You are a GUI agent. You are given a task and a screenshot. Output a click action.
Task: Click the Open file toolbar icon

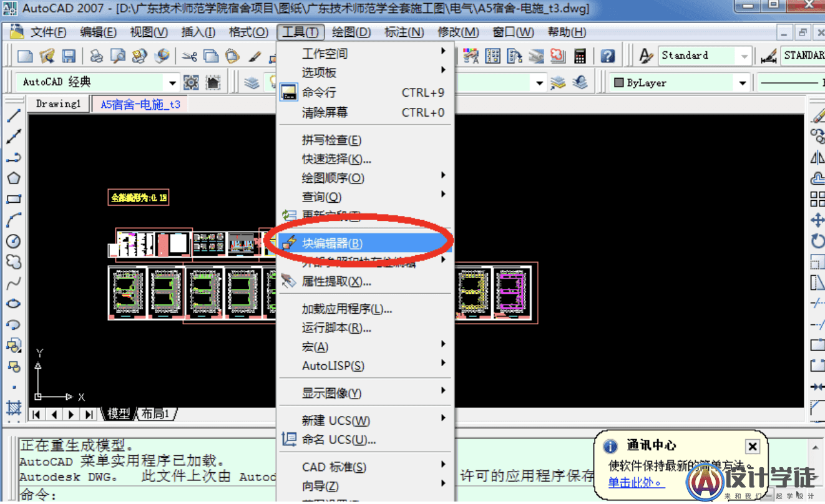tap(47, 56)
